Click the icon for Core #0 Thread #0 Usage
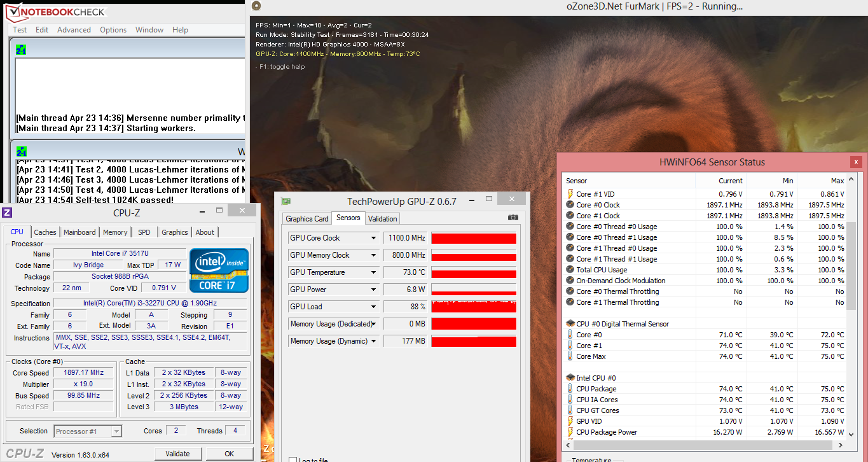 tap(570, 227)
